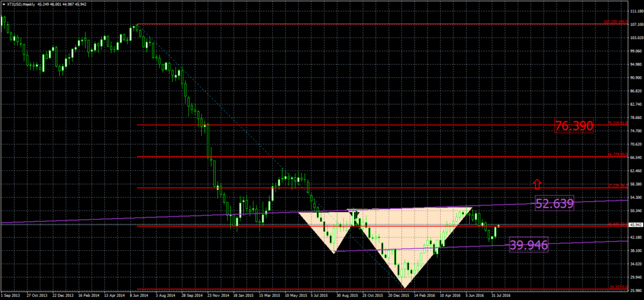
Task: Select the purple 39.946 price label
Action: click(528, 245)
